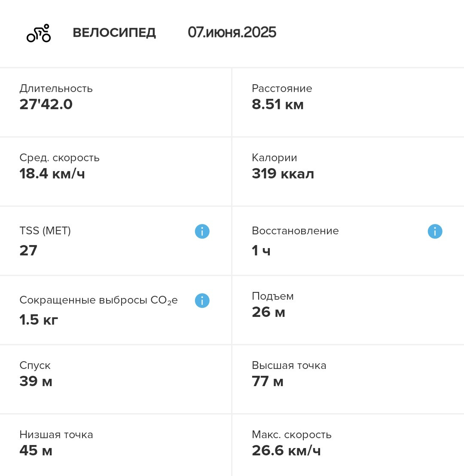Tap the TSS (MET) value 27
Screen dimensions: 464x476
[28, 251]
